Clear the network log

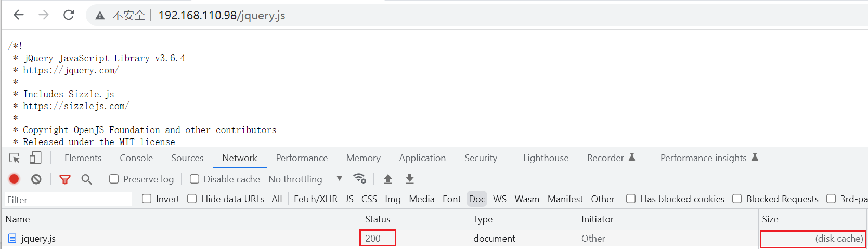[36, 179]
